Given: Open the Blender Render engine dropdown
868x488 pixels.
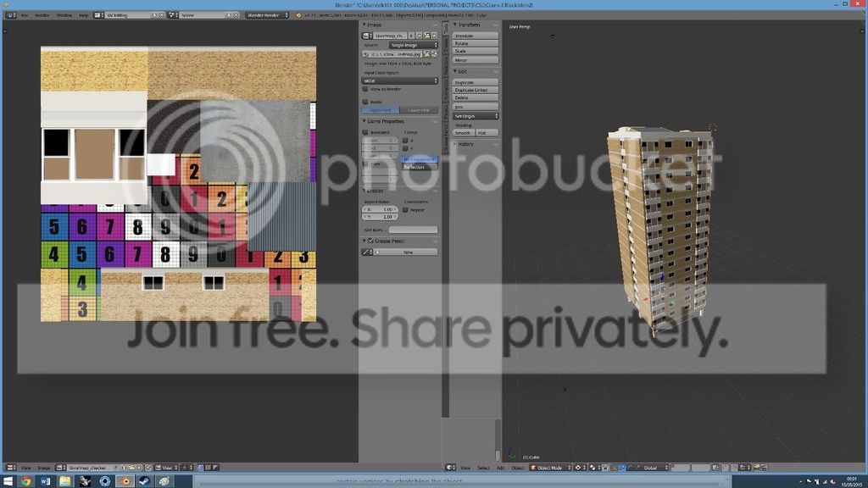Looking at the screenshot, I should (267, 15).
